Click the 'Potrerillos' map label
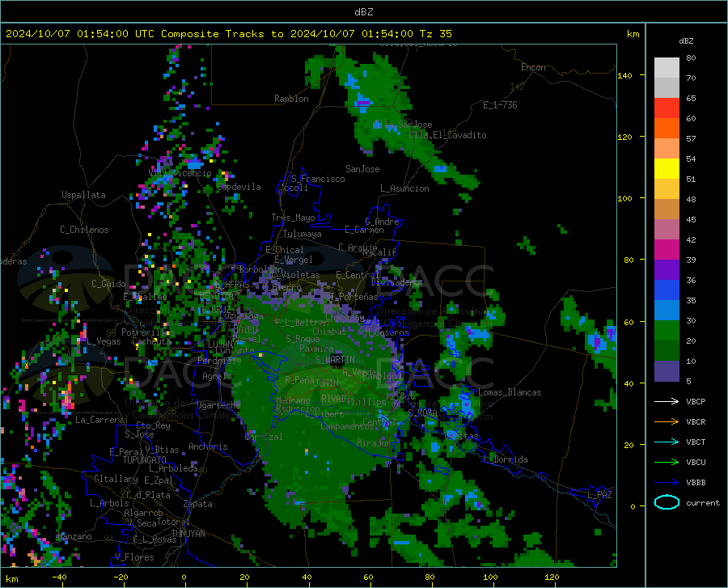 coord(148,332)
